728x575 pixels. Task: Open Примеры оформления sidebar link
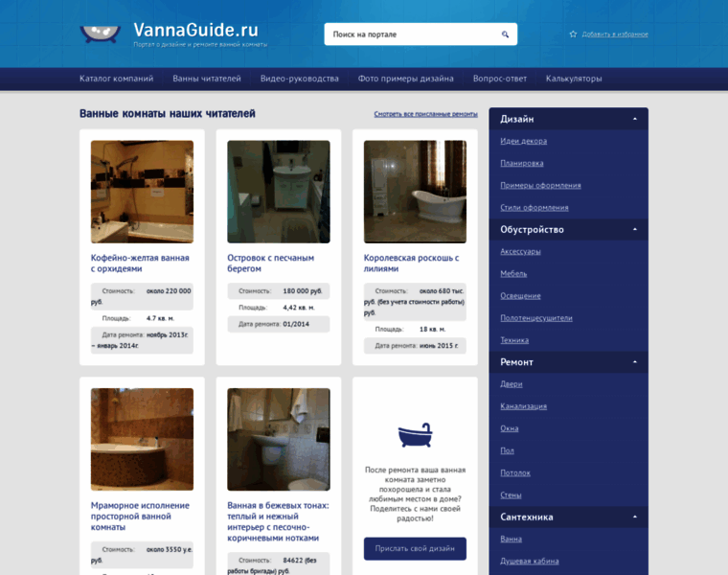tap(540, 185)
